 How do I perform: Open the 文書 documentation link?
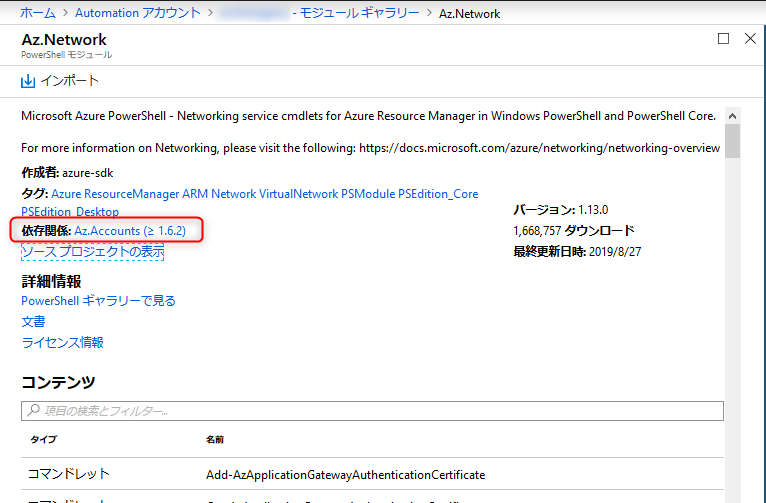coord(33,321)
